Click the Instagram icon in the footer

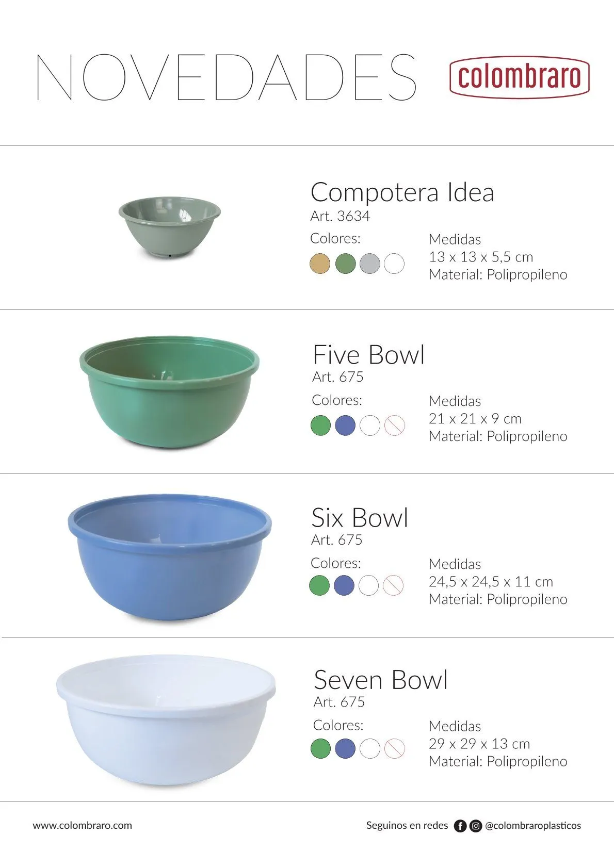476,826
